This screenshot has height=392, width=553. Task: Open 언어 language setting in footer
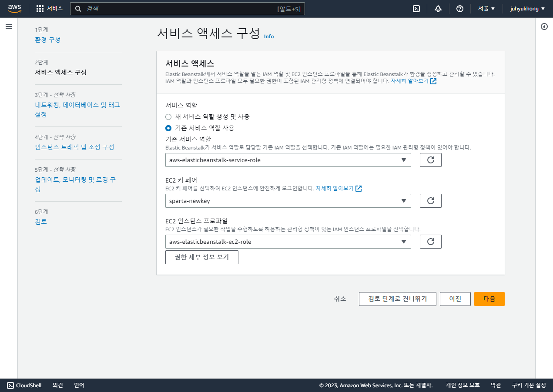(79, 385)
